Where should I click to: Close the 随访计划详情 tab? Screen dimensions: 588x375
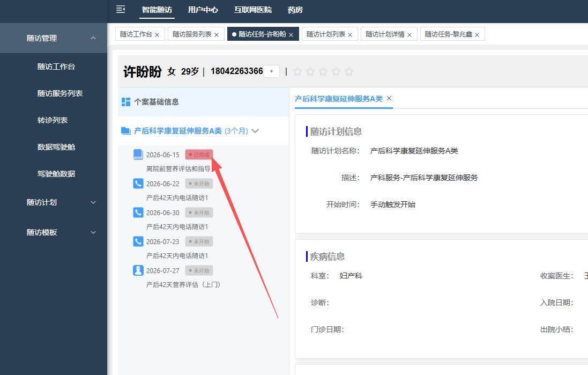tap(410, 34)
